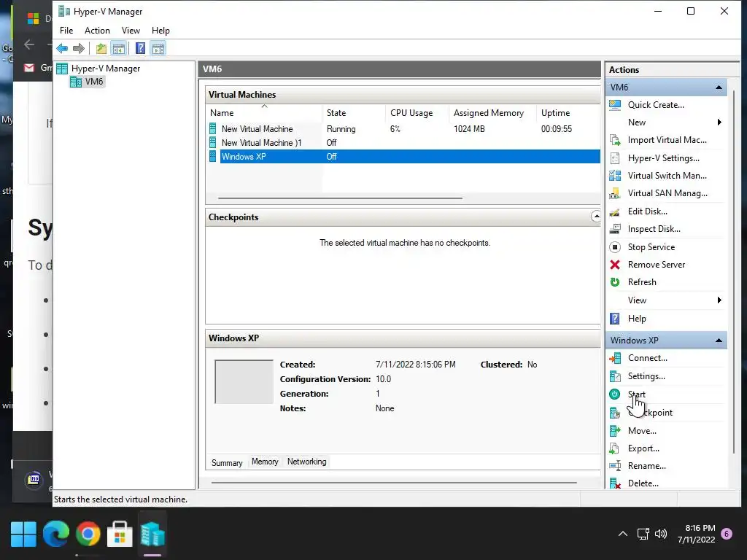Click the red Remove Server icon
Screen dimensions: 747x560
[x=615, y=265]
